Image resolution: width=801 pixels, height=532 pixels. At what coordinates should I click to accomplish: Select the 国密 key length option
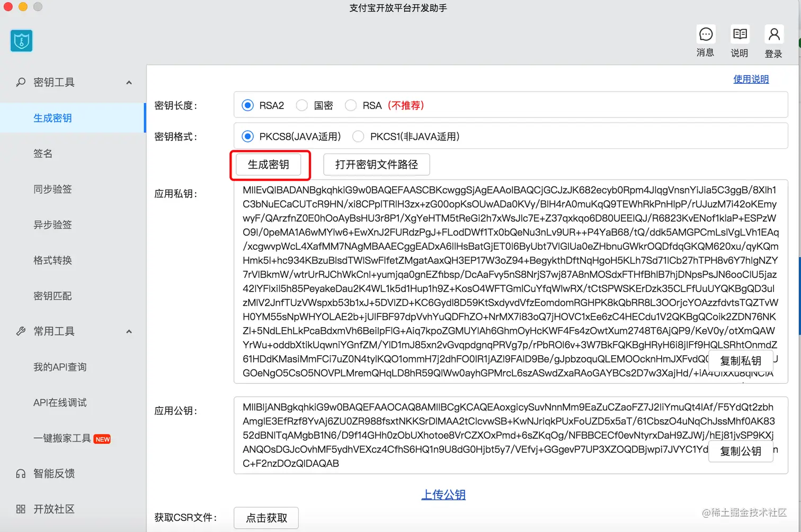click(x=302, y=105)
